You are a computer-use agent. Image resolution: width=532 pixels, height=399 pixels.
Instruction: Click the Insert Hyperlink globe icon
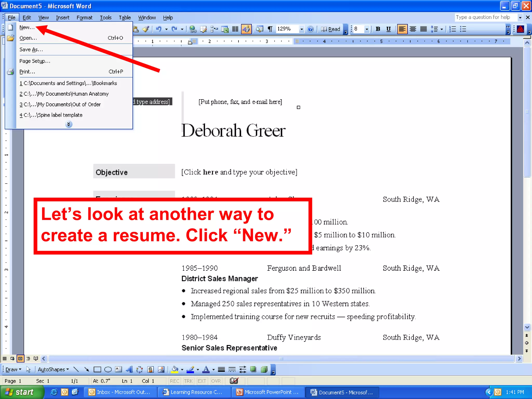193,29
